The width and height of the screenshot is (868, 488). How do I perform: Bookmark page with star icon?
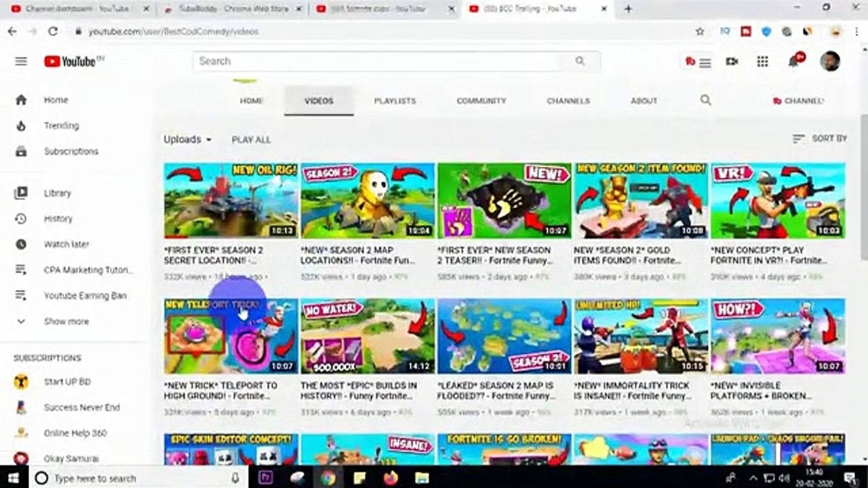pos(700,31)
